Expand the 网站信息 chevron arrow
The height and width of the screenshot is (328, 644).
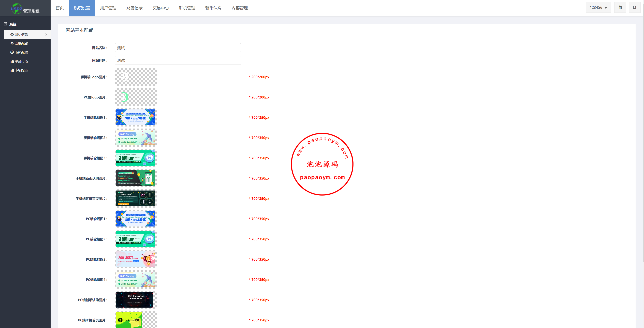click(46, 35)
